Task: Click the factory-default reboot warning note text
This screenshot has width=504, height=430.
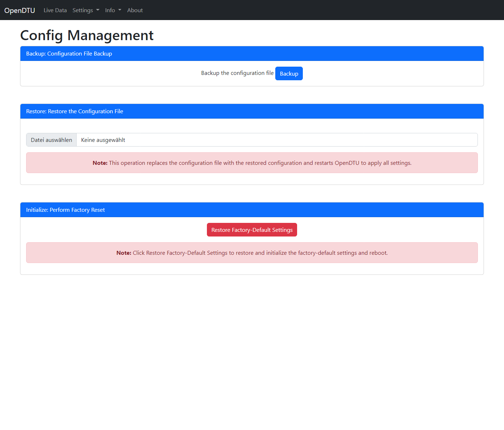Action: tap(260, 253)
